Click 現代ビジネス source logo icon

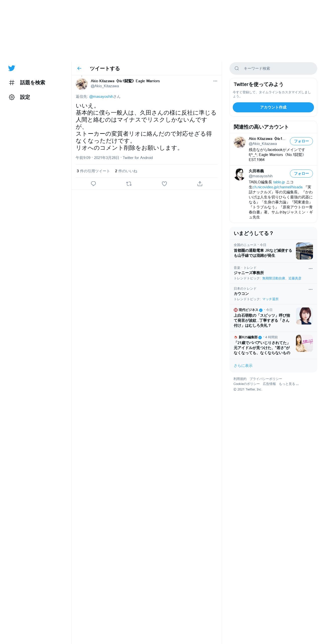point(236,310)
